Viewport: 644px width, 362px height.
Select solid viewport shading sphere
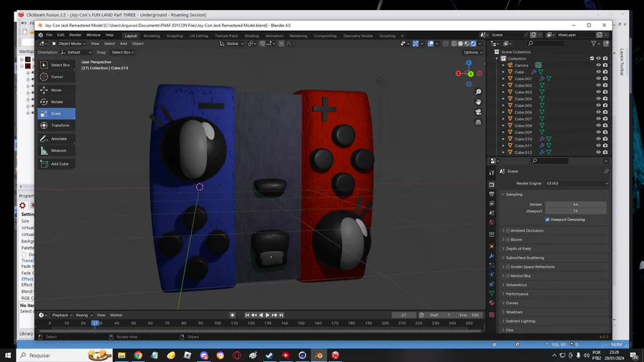tap(460, 44)
